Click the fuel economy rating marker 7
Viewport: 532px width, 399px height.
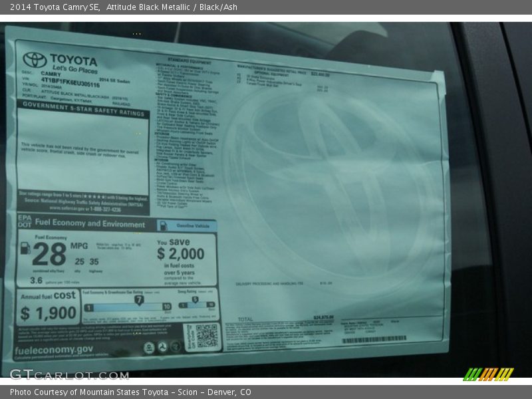139,300
